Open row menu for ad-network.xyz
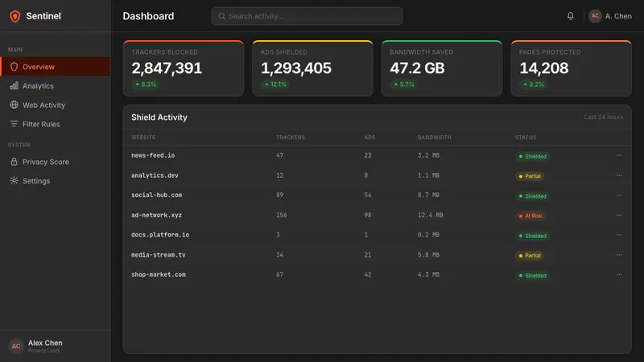Image resolution: width=644 pixels, height=362 pixels. coord(619,215)
